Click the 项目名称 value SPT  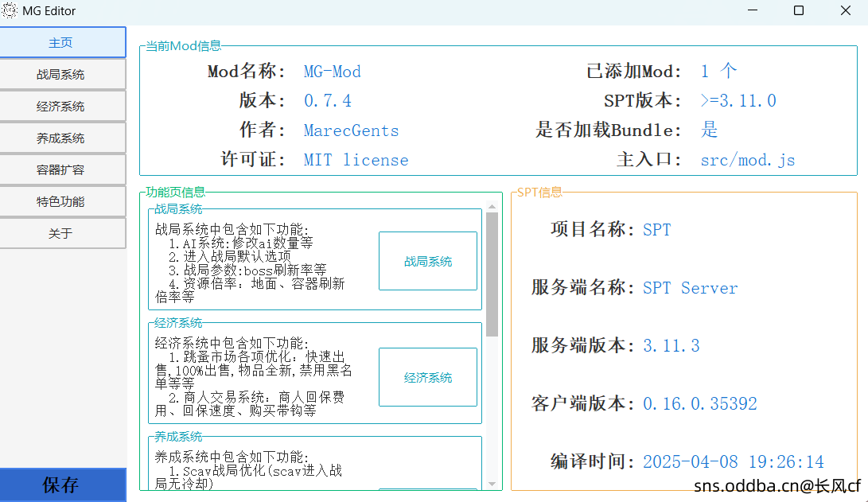coord(657,230)
